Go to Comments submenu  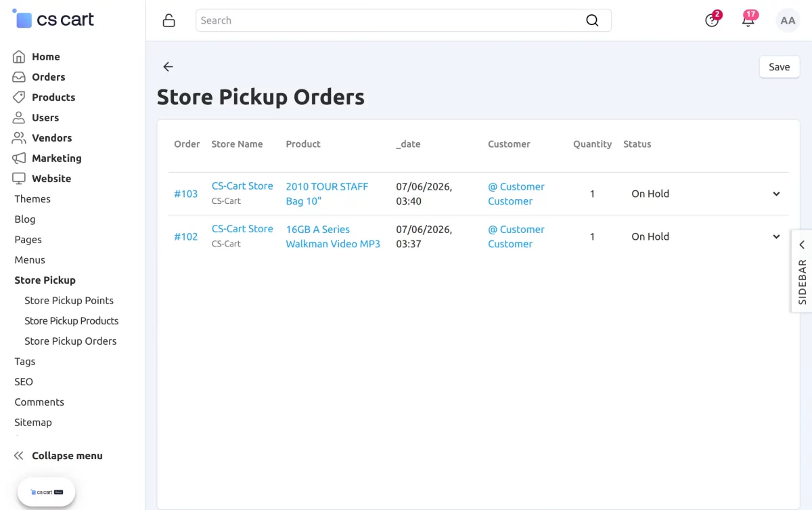[x=39, y=402]
